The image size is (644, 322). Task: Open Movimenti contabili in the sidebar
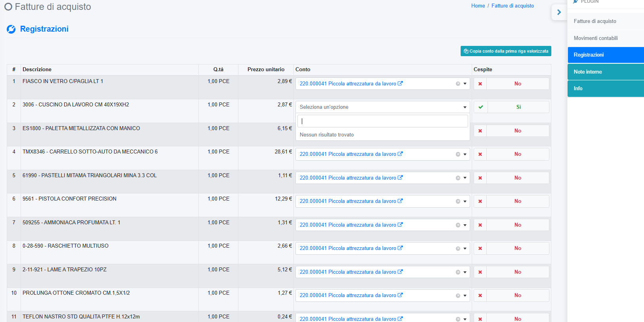(x=596, y=38)
